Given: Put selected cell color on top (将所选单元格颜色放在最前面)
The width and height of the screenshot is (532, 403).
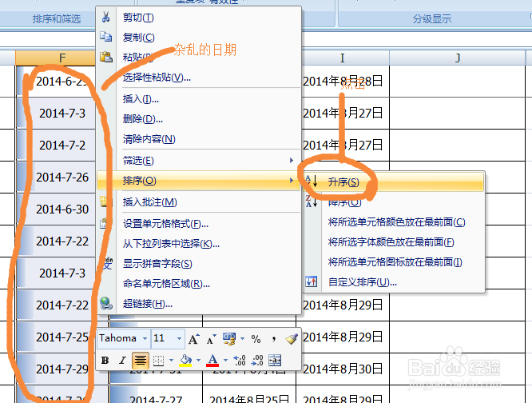Looking at the screenshot, I should pyautogui.click(x=394, y=222).
